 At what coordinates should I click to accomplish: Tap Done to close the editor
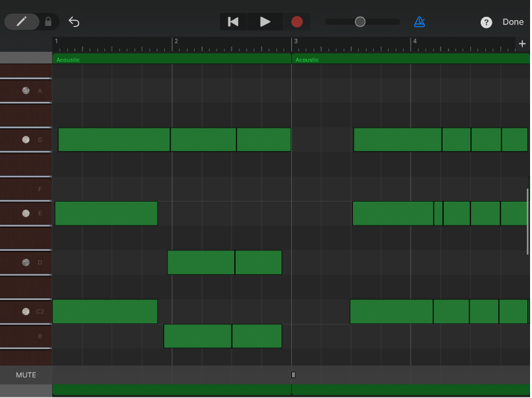click(x=513, y=21)
